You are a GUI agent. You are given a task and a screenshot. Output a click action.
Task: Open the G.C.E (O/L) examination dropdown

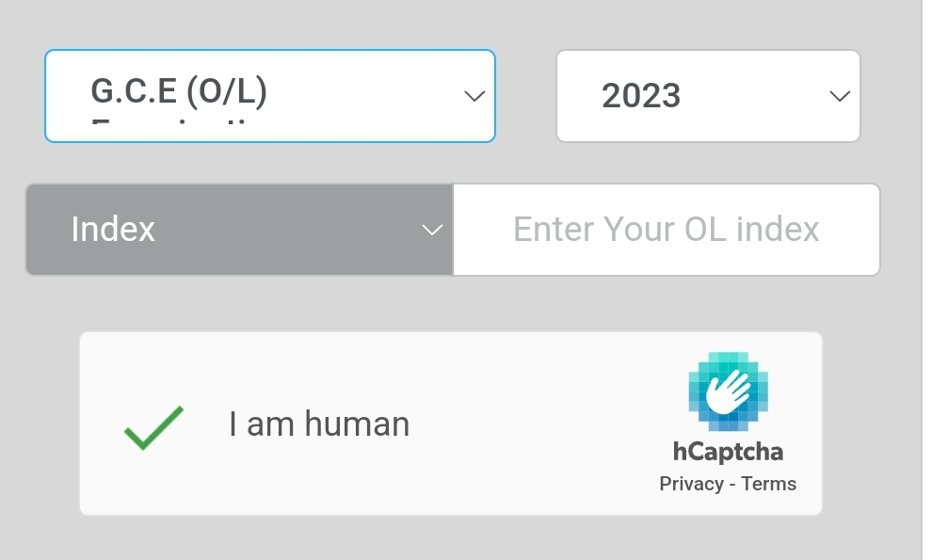click(270, 96)
